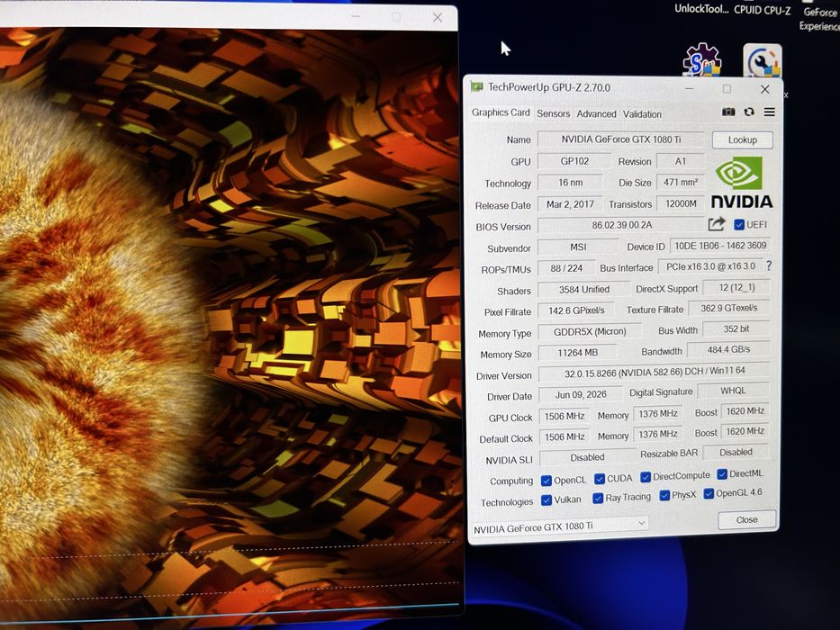Click the Driver Date value Jun 09, 2026
The height and width of the screenshot is (630, 840).
click(581, 394)
